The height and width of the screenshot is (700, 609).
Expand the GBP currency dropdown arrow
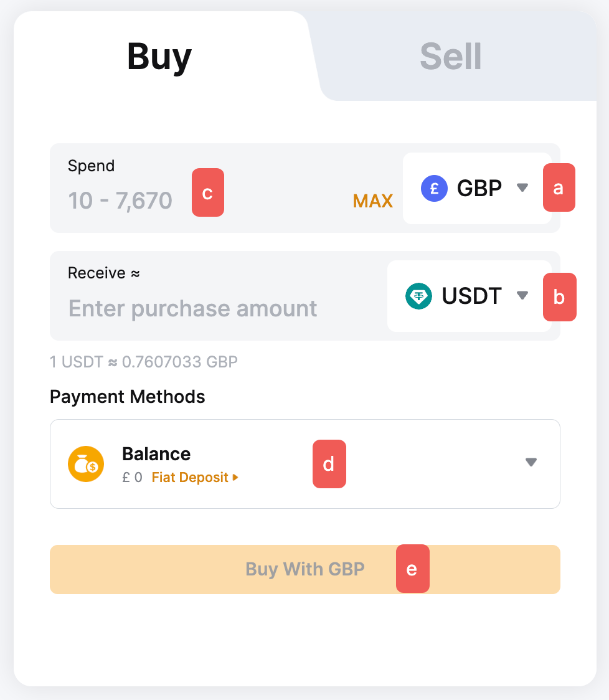522,187
